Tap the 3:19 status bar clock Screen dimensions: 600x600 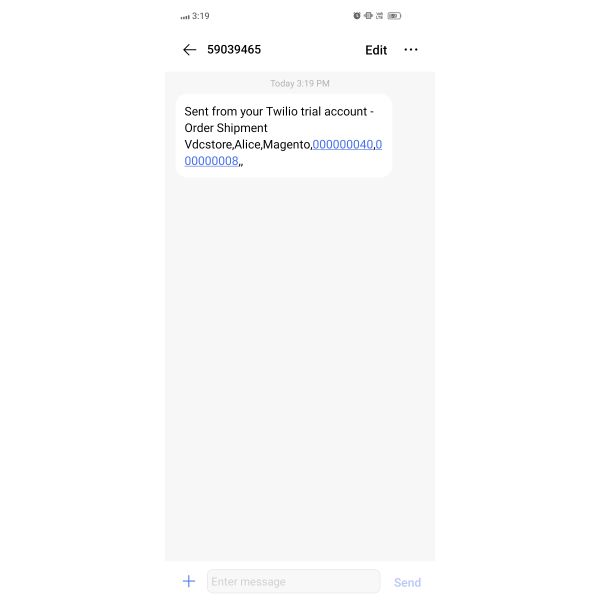click(201, 16)
